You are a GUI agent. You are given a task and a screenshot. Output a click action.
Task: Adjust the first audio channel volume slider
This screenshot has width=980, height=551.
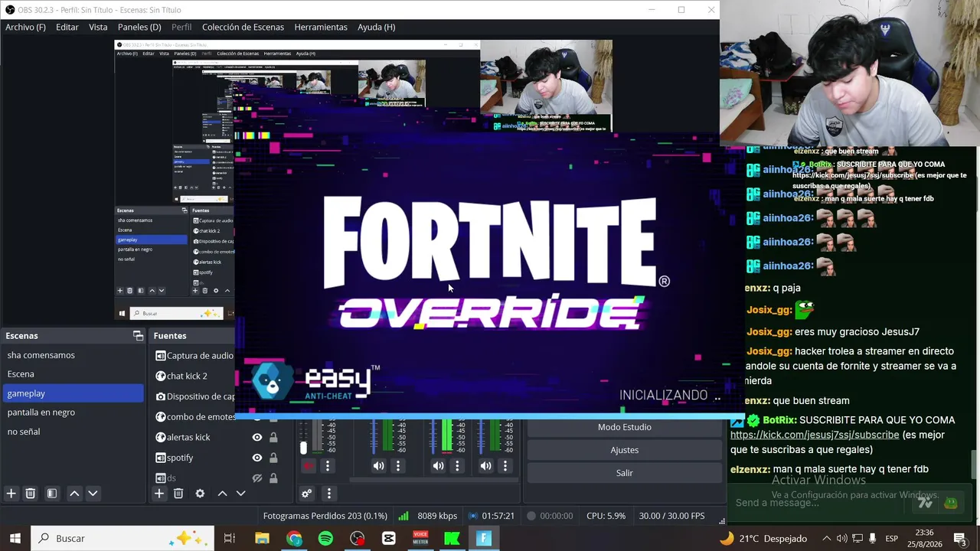click(304, 448)
